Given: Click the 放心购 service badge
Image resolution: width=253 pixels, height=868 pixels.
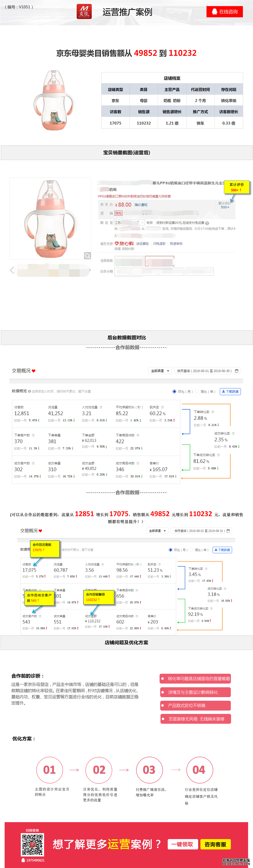Looking at the screenshot, I should (x=124, y=244).
